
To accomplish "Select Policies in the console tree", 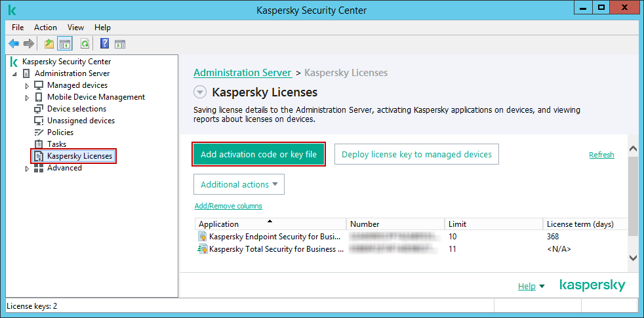I will pyautogui.click(x=60, y=132).
